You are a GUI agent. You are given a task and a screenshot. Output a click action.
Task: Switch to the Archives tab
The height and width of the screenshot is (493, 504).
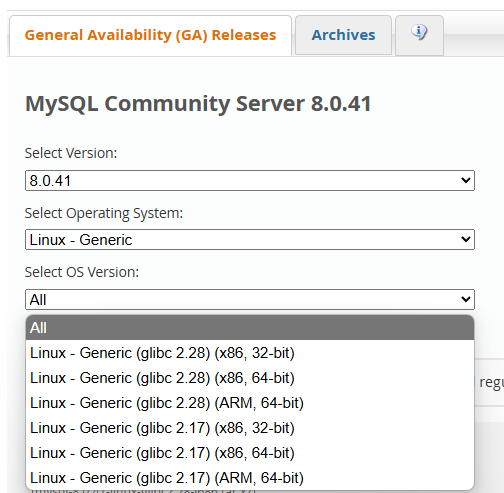[343, 35]
